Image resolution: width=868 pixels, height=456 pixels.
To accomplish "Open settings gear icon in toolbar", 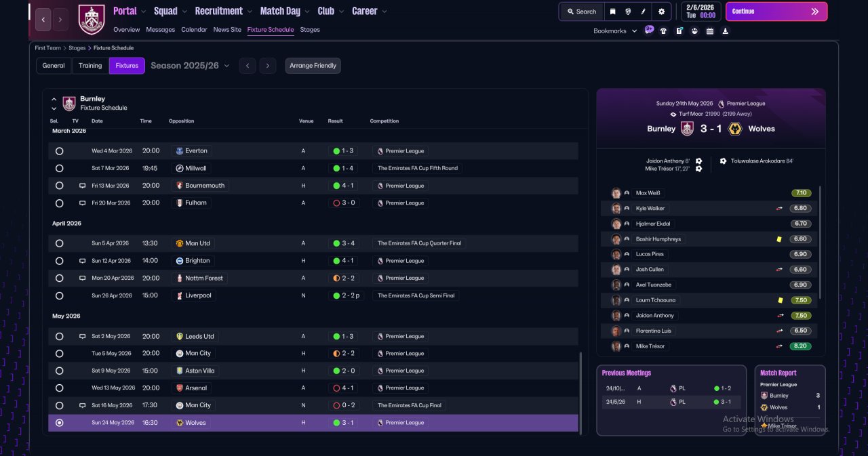I will [661, 12].
